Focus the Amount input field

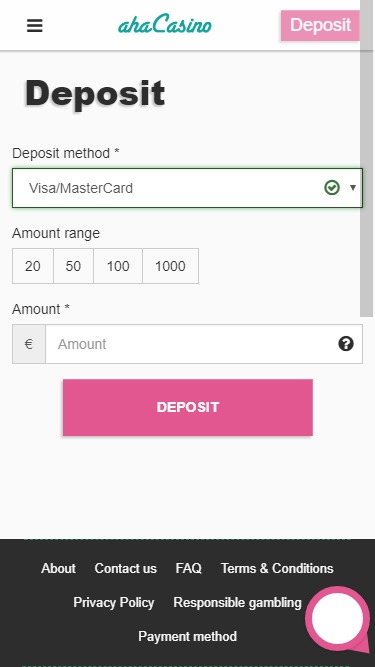tap(204, 344)
